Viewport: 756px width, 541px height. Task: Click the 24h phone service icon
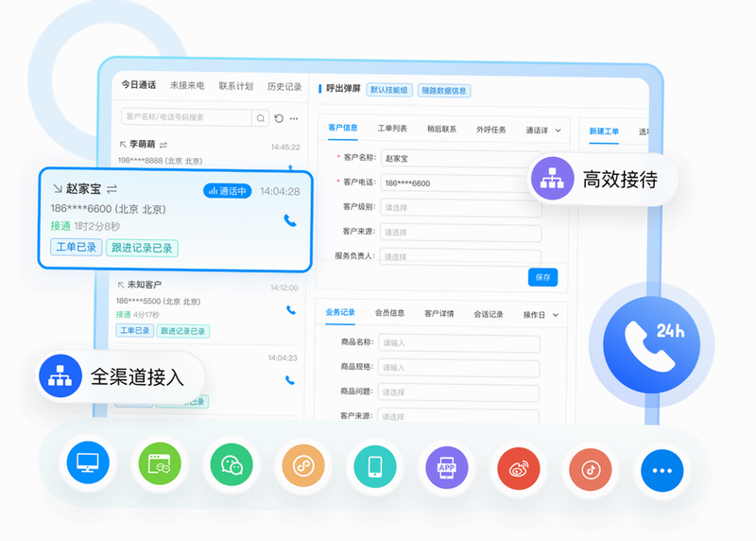pyautogui.click(x=651, y=344)
